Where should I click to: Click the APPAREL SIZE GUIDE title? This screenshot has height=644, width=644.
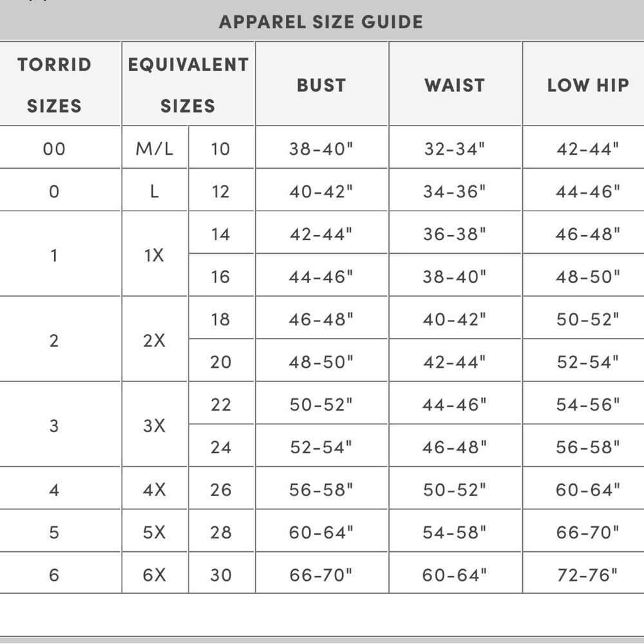pyautogui.click(x=321, y=22)
